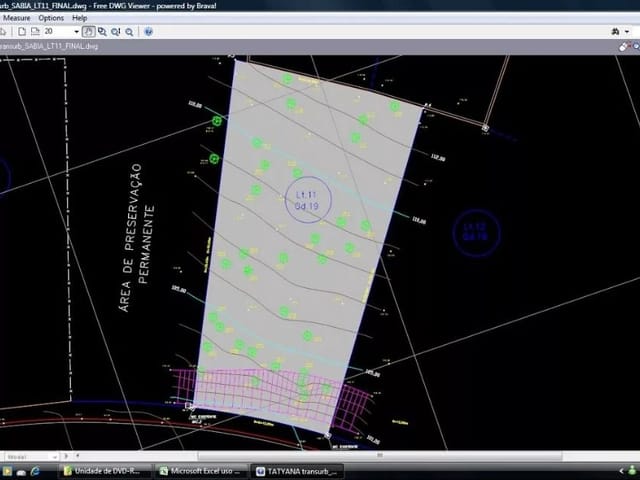The width and height of the screenshot is (640, 480).
Task: Click the horizontal scrollbar thumb
Action: [380, 456]
